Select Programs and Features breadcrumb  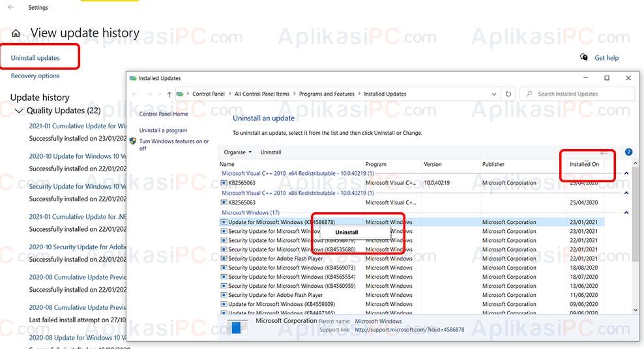click(x=327, y=94)
